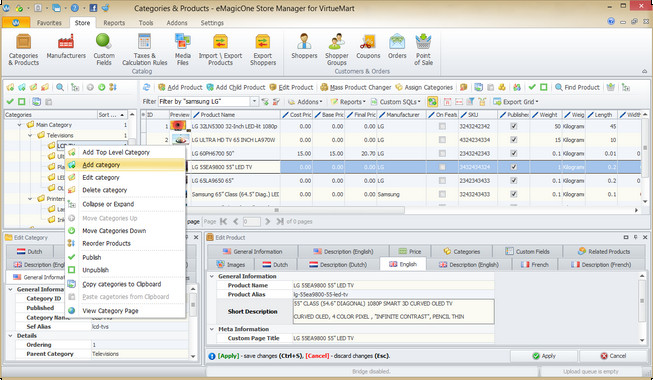Go to next page in pager
The width and height of the screenshot is (653, 380).
coord(268,222)
